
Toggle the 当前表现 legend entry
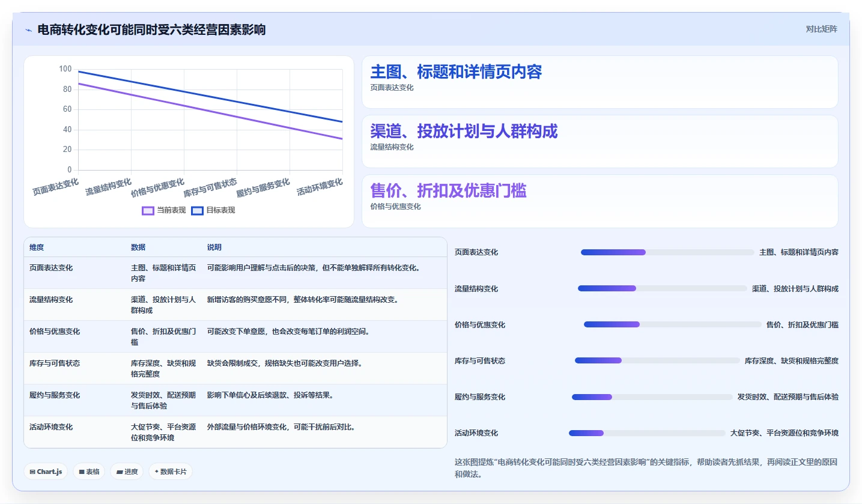163,210
